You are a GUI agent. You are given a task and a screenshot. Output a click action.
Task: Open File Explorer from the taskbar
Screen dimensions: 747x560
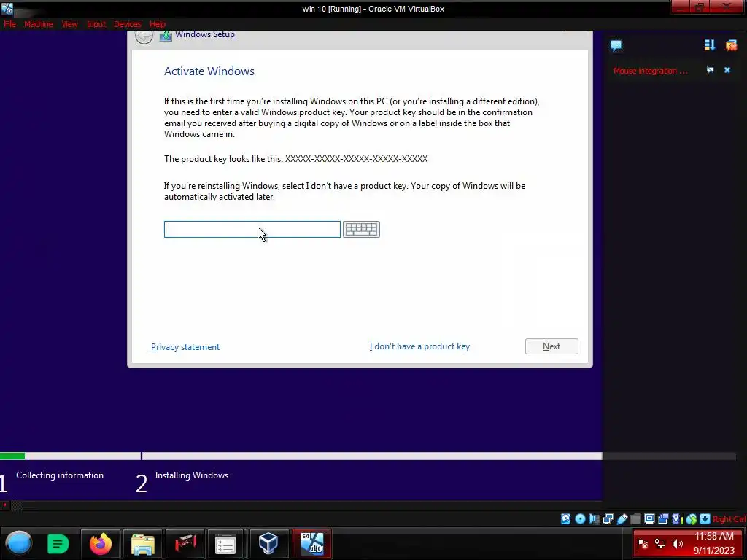143,544
